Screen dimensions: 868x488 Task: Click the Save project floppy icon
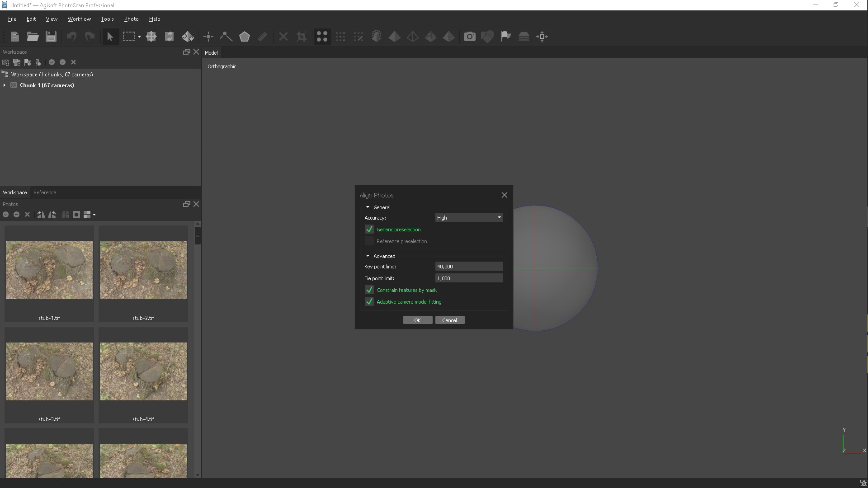[x=51, y=37]
